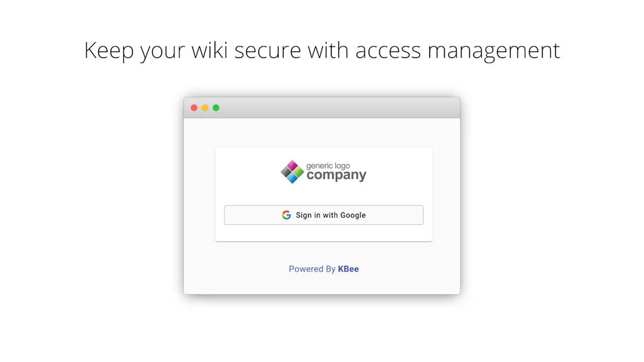Select the bold "company" logo text
644x362 pixels.
(336, 176)
